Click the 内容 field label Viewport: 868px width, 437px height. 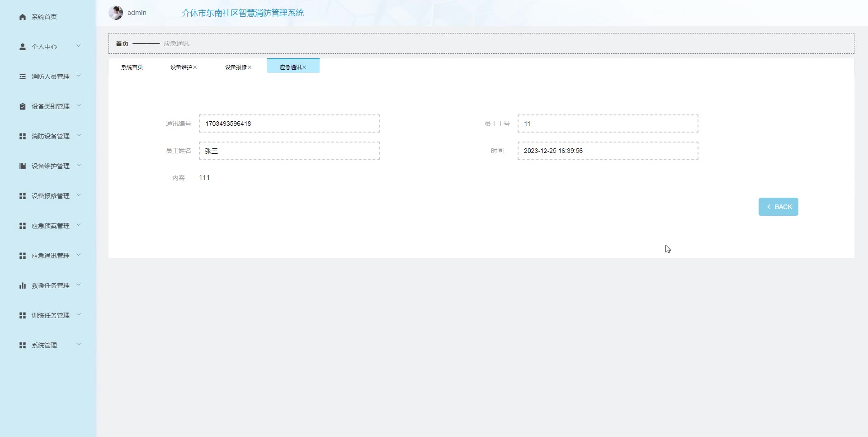[x=179, y=178]
